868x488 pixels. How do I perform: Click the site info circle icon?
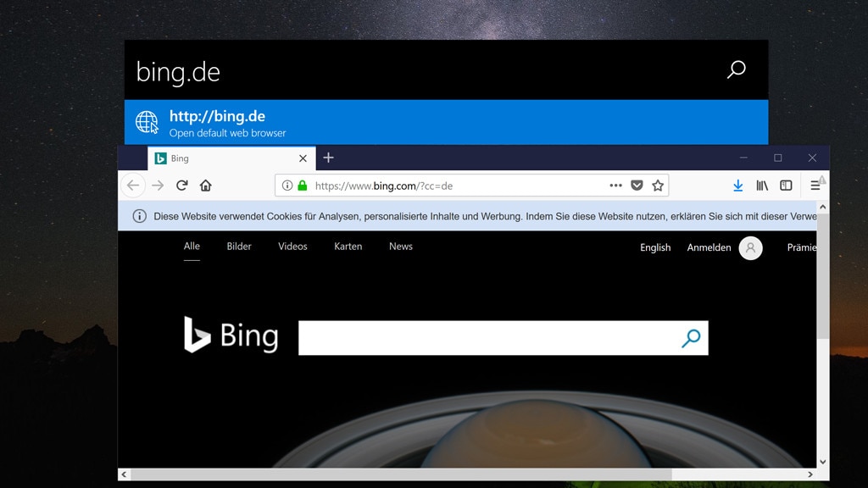[286, 185]
